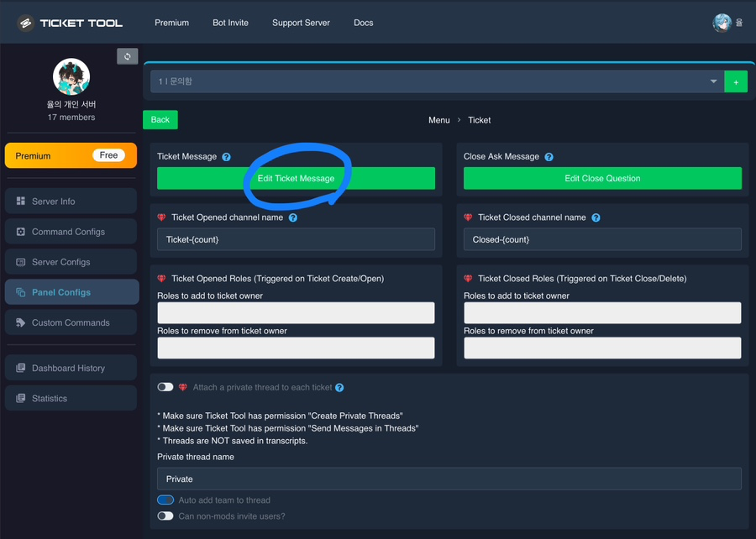
Task: Open Dashboard History page
Action: tap(71, 368)
